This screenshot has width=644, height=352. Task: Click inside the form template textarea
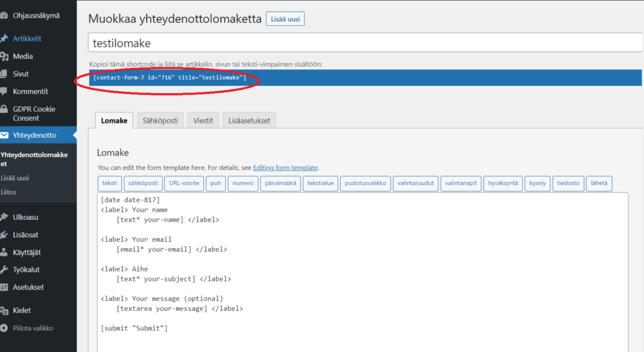point(363,272)
